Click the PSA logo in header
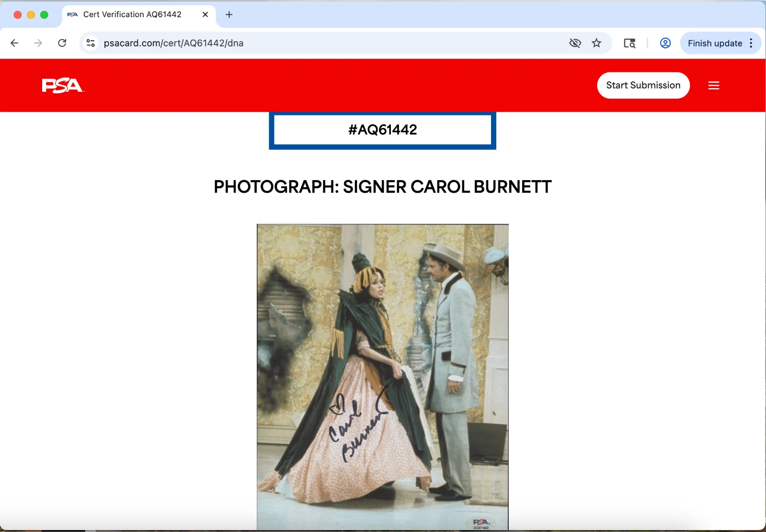766x532 pixels. pos(63,85)
